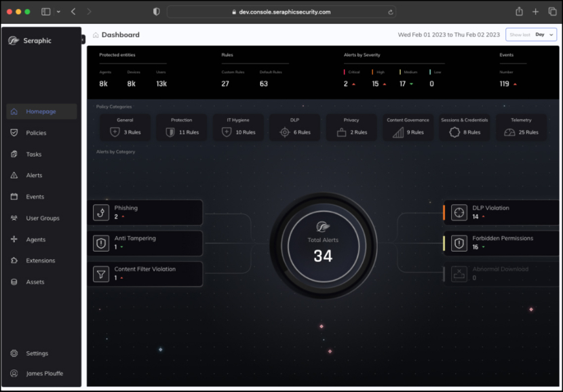Expand the sidebar options chevron in Safari

pos(58,12)
